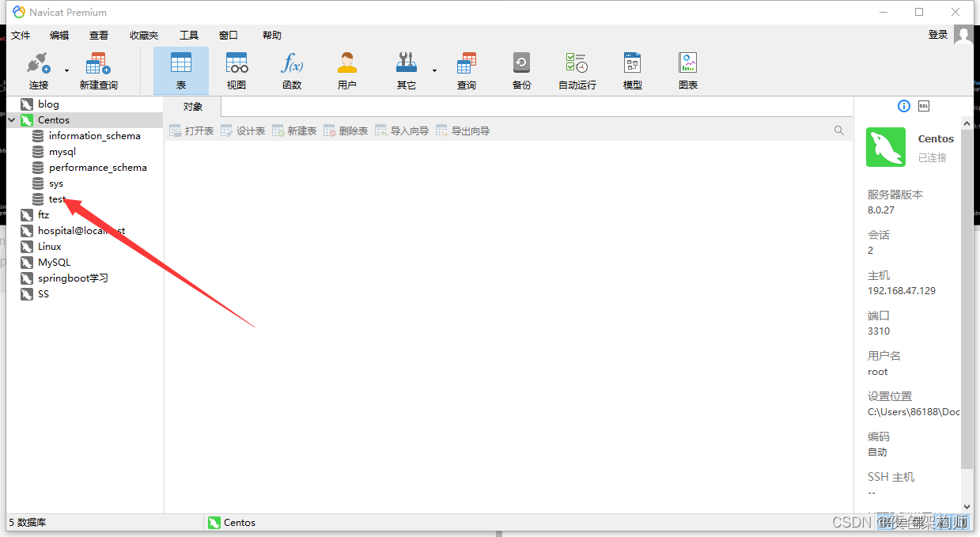This screenshot has width=980, height=537.
Task: Click New Table (新建表) button
Action: [x=294, y=130]
